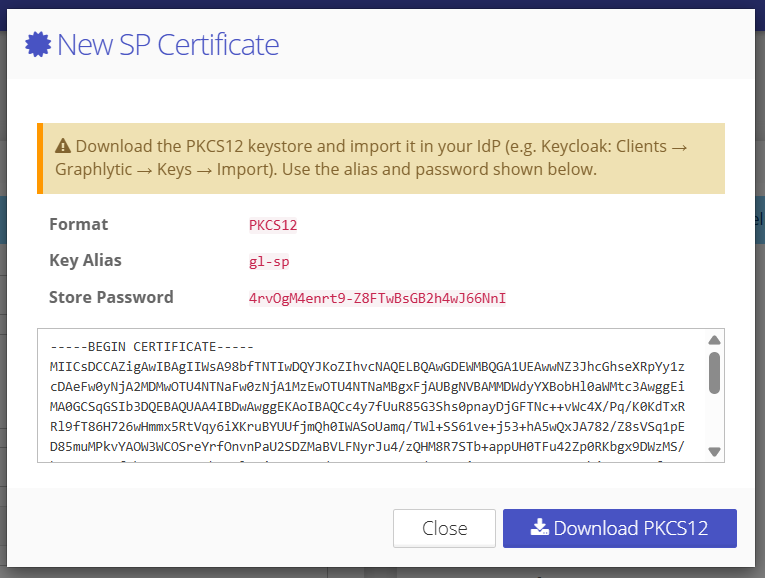Click the BEGIN CERTIFICATE header line

[152, 347]
